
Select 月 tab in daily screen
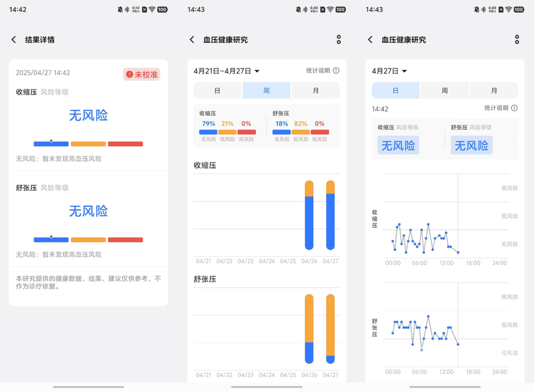[x=494, y=91]
